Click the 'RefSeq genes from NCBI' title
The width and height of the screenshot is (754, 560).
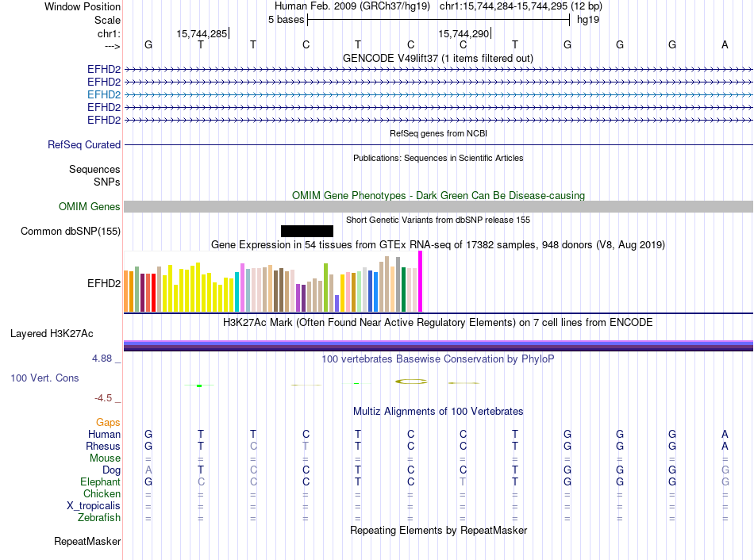[x=438, y=133]
